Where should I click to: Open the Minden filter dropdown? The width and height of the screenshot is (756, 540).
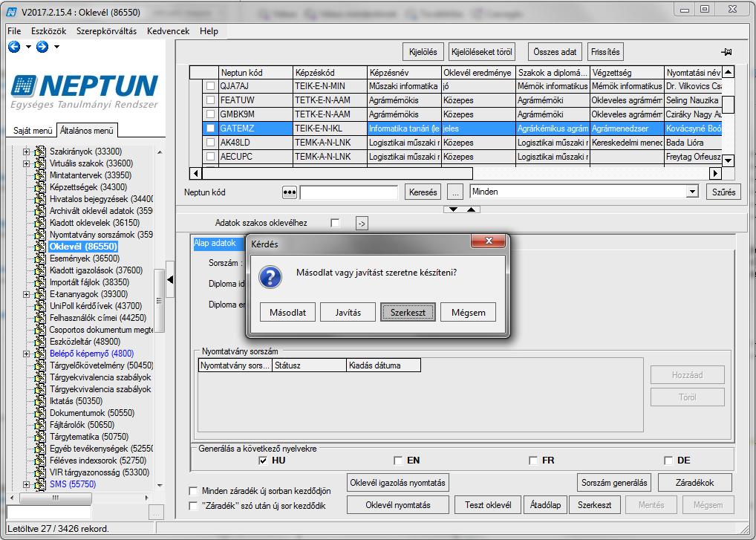click(692, 192)
